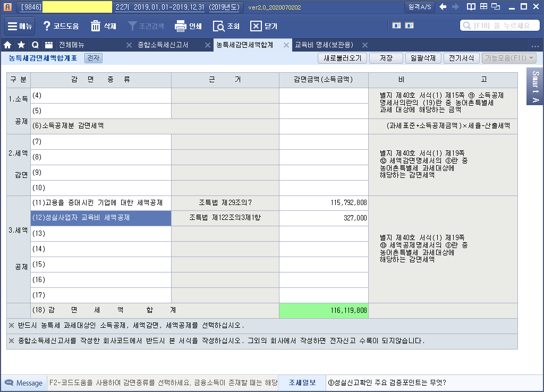
Task: Go to the home tab icon
Action: pyautogui.click(x=7, y=45)
